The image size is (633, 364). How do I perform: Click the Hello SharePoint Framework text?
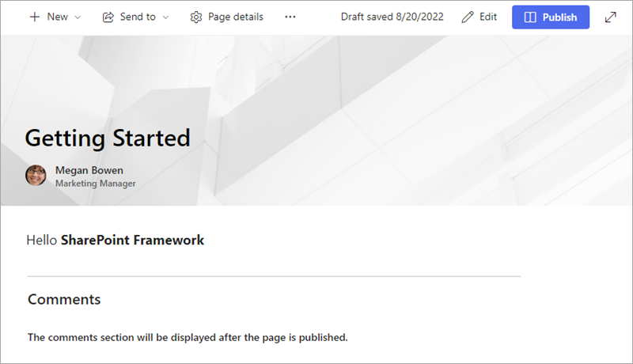click(x=115, y=240)
